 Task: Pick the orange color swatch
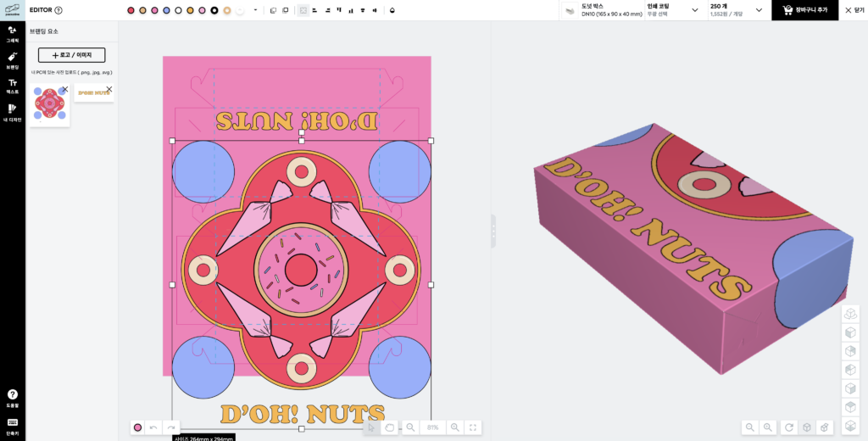[191, 10]
